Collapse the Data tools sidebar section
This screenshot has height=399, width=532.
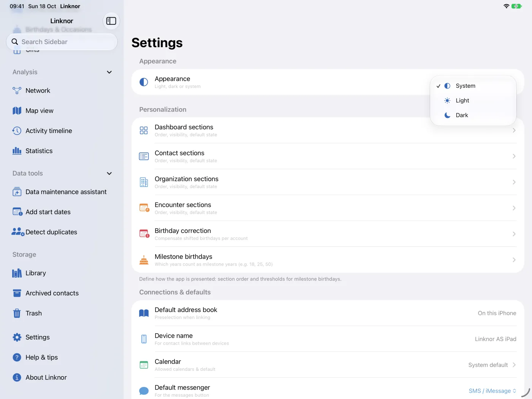(109, 173)
